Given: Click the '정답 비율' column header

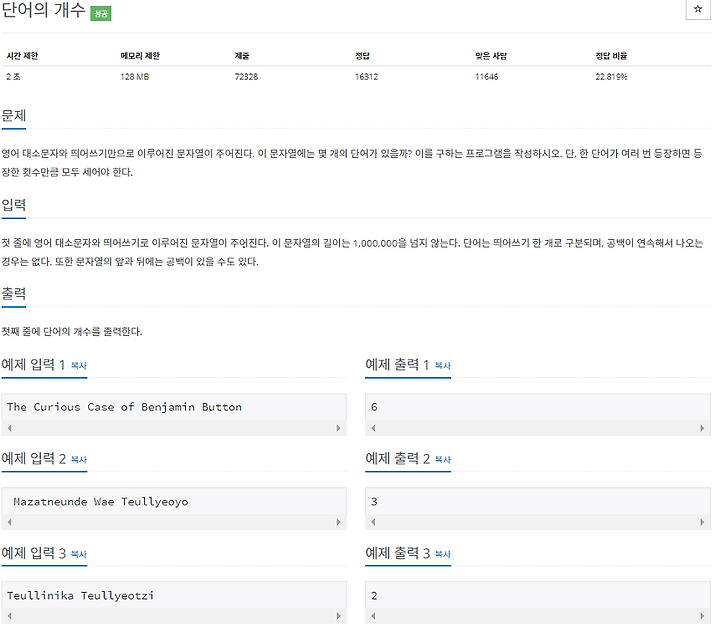Looking at the screenshot, I should (611, 56).
